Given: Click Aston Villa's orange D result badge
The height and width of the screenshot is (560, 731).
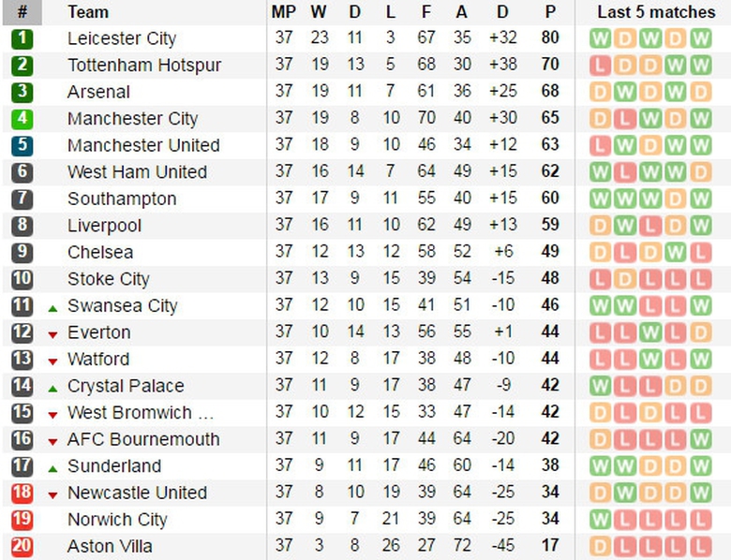Looking at the screenshot, I should point(600,547).
